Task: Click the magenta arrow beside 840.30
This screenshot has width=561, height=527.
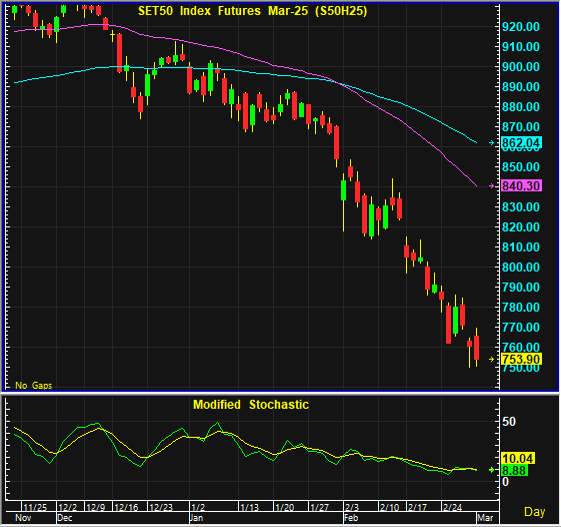Action: pyautogui.click(x=492, y=186)
